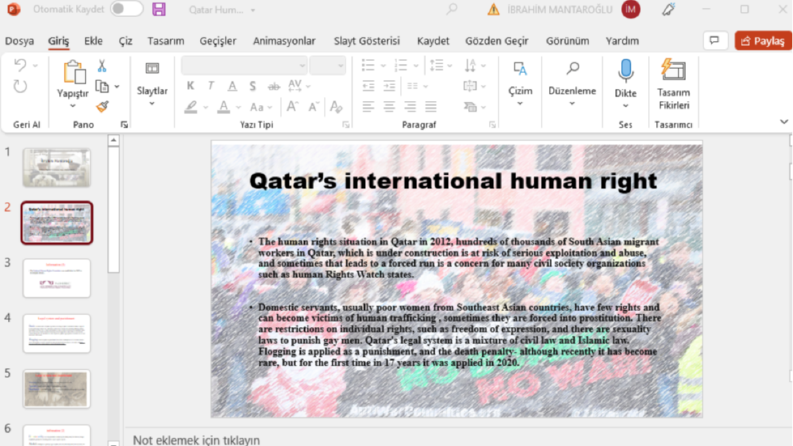Align text right
This screenshot has width=793, height=446.
pos(410,107)
